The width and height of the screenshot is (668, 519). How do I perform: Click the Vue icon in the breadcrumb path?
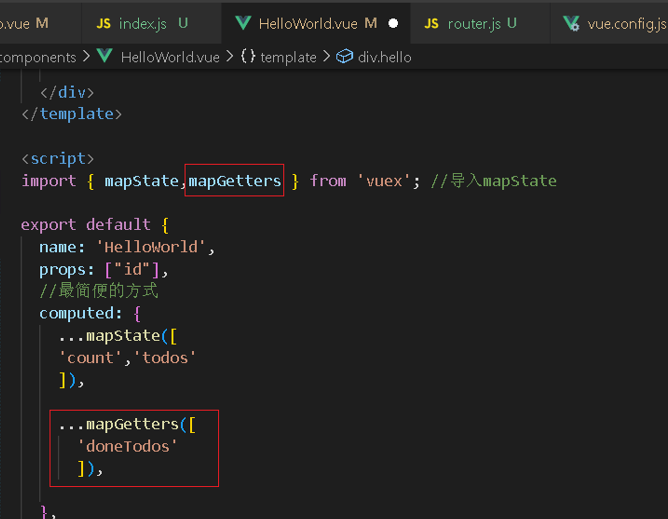pyautogui.click(x=104, y=57)
